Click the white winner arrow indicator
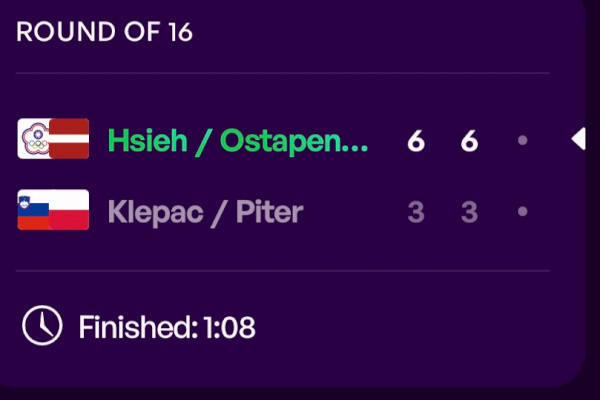The image size is (600, 400). 578,139
